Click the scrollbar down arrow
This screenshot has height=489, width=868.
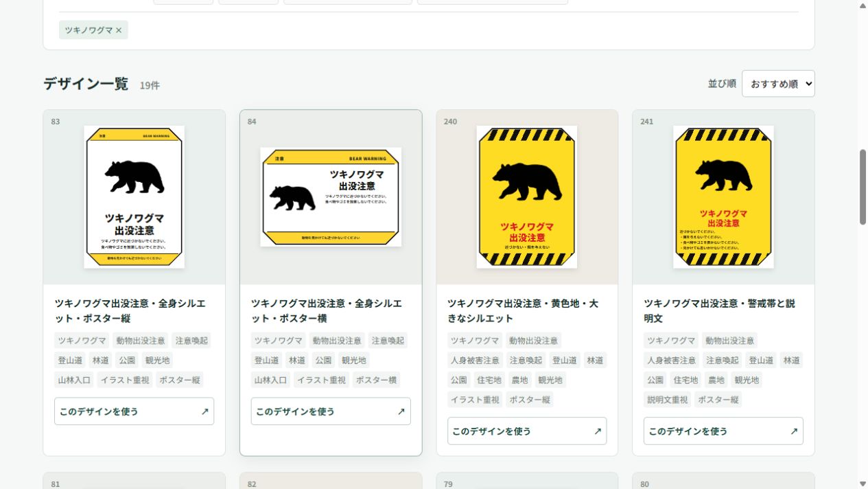863,484
